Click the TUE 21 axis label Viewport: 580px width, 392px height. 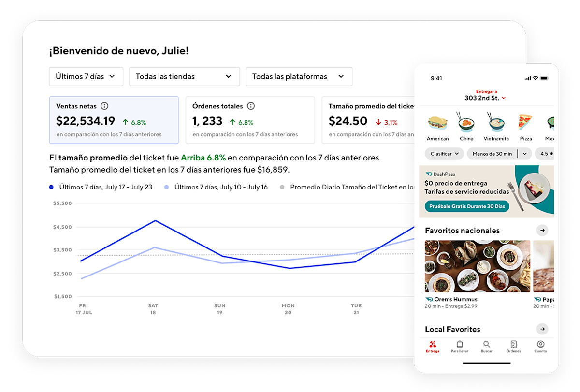[x=356, y=309]
